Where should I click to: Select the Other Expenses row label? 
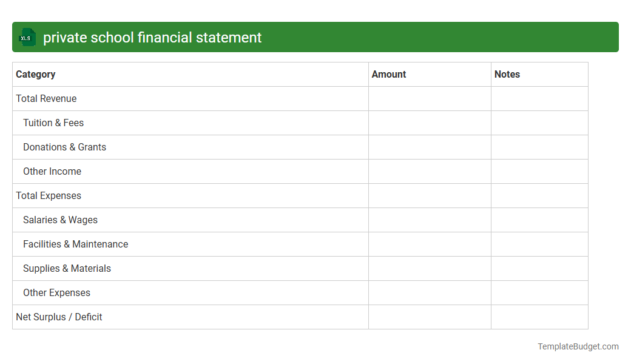coord(56,292)
